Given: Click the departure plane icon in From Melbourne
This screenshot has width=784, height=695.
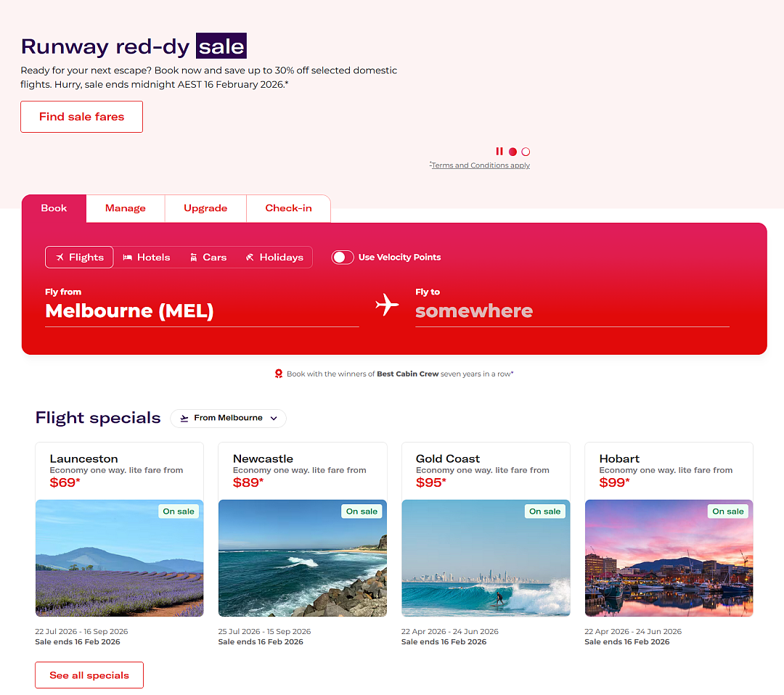Looking at the screenshot, I should [x=184, y=419].
